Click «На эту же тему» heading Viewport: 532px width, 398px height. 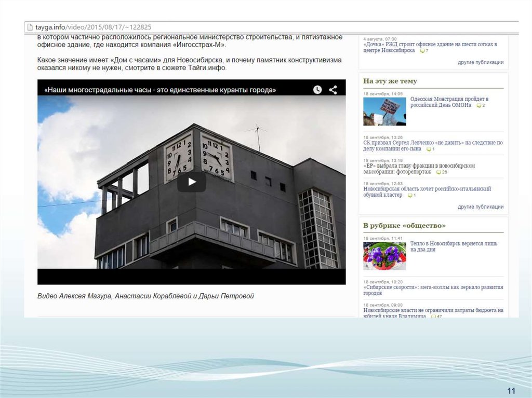pyautogui.click(x=390, y=81)
